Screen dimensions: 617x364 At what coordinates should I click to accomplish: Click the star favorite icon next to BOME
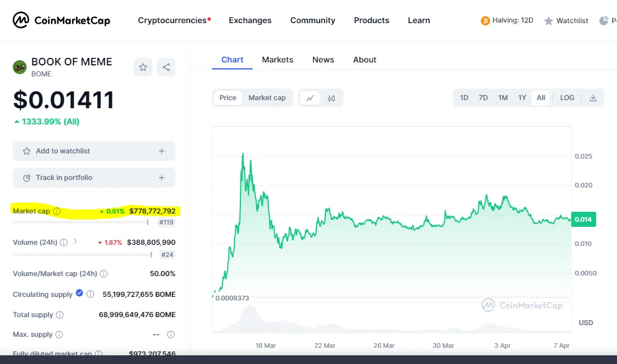pyautogui.click(x=143, y=67)
